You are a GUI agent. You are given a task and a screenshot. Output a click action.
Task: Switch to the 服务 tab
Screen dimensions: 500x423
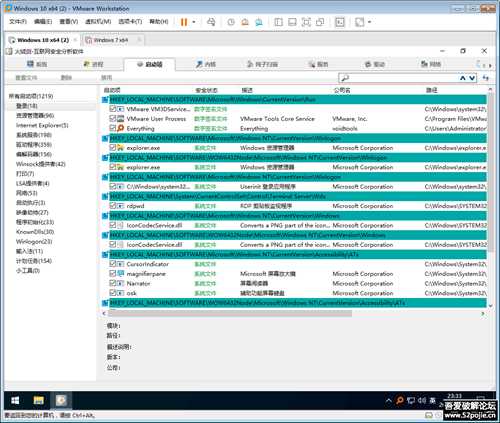point(319,64)
